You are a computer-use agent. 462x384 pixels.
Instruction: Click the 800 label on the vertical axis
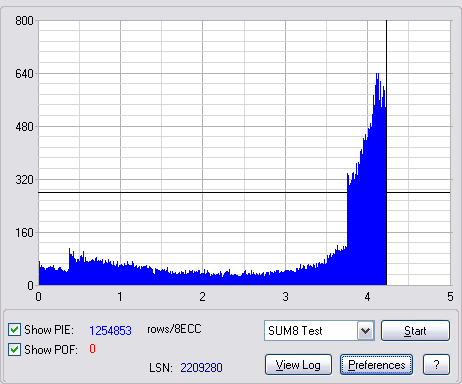(24, 21)
